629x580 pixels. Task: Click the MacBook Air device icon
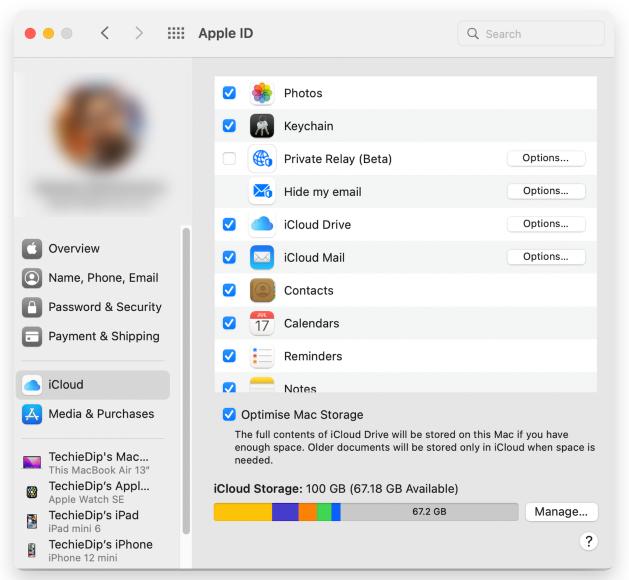tap(32, 462)
